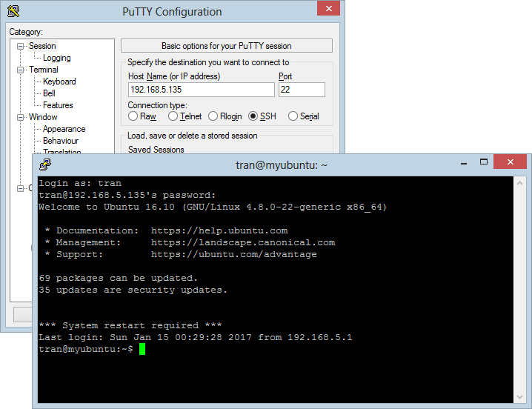Open Window settings in category tree
The width and height of the screenshot is (532, 409).
[x=43, y=117]
